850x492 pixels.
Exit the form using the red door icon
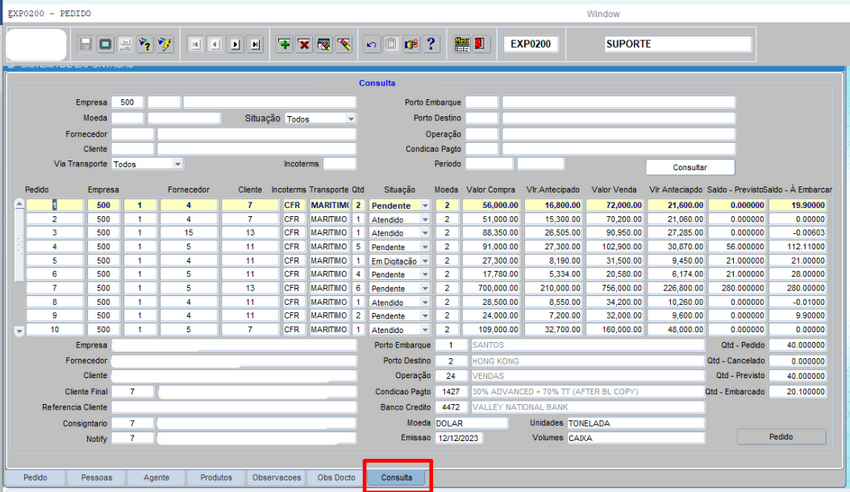(481, 45)
